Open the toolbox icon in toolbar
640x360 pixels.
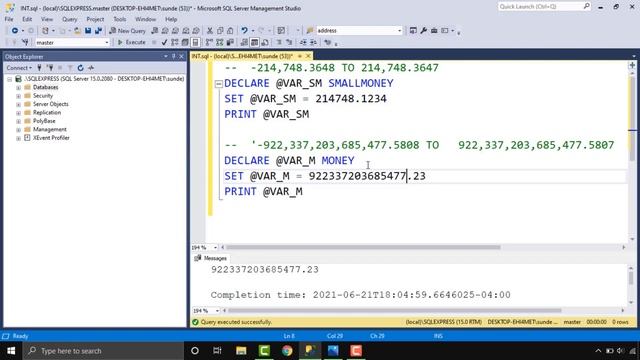[x=434, y=31]
